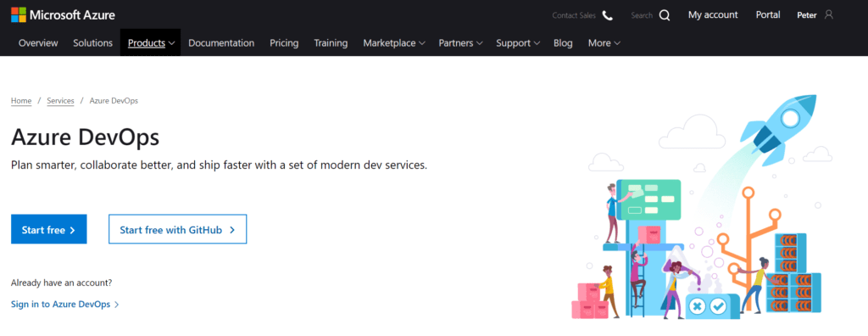Click Start free with GitHub button
Image resolution: width=868 pixels, height=336 pixels.
point(178,230)
